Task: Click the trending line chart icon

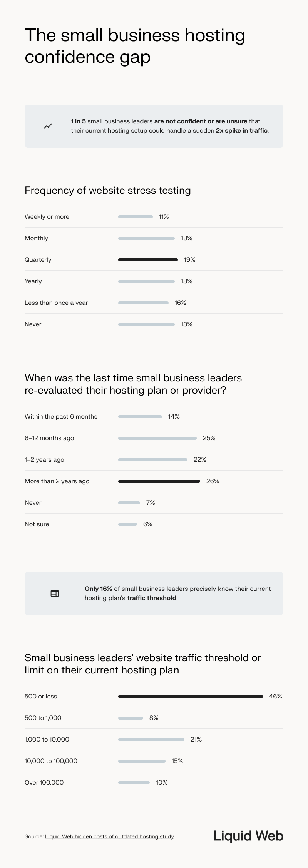Action: click(48, 126)
